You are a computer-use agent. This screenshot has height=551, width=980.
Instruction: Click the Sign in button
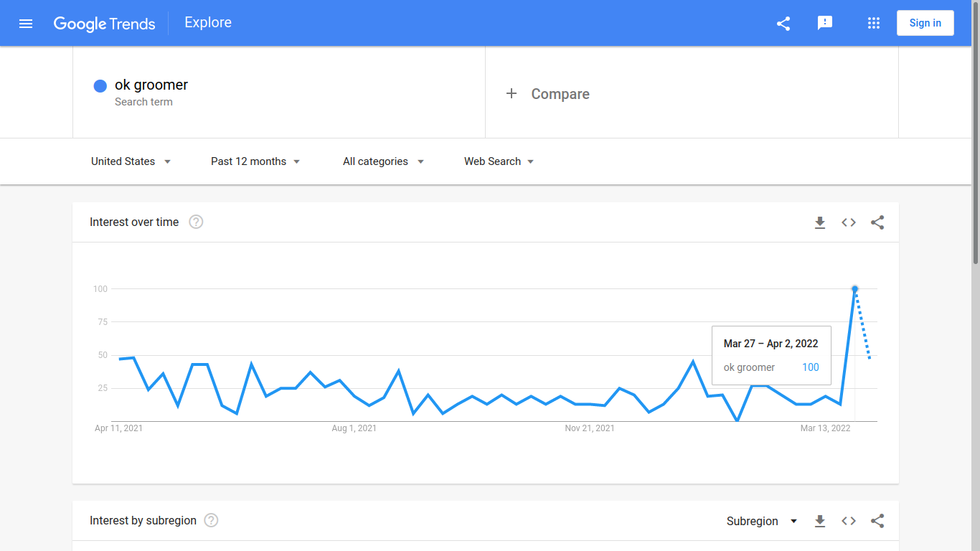925,23
